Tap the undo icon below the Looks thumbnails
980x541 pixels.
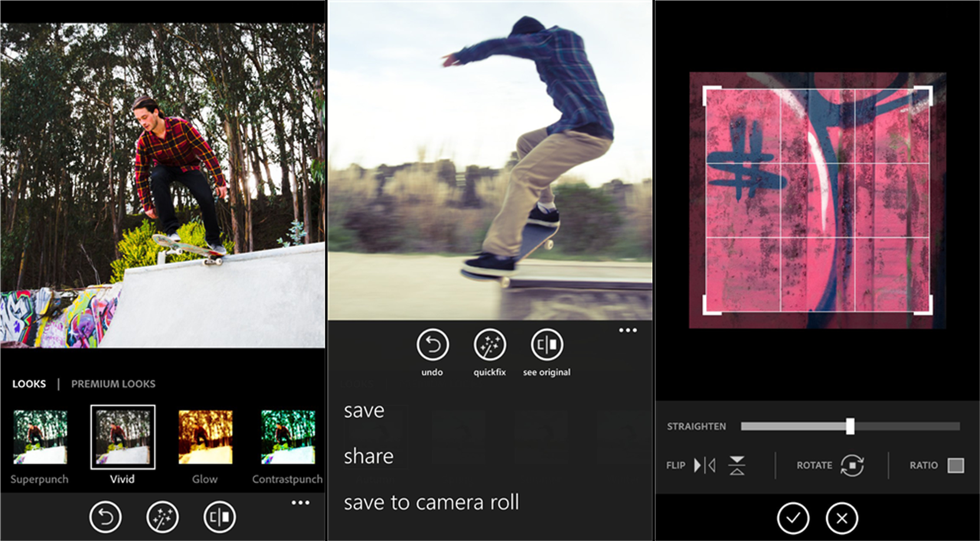pos(106,518)
